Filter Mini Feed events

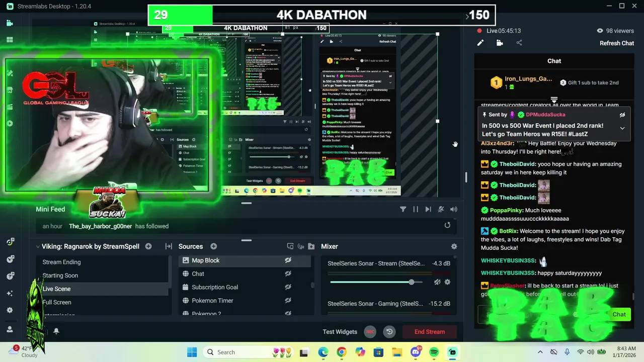[x=403, y=209]
